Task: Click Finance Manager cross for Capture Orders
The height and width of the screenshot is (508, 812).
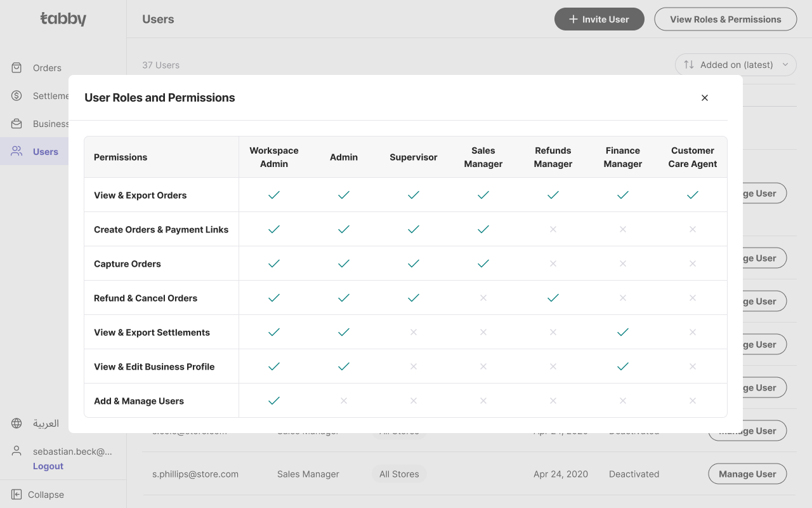Action: coord(623,264)
